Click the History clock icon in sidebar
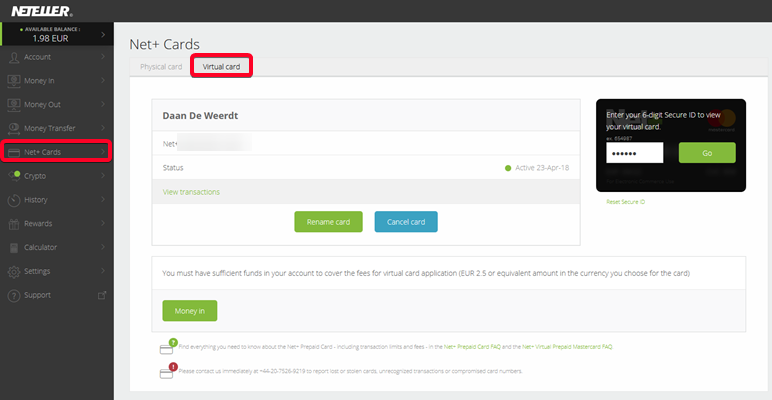772x400 pixels. tap(14, 200)
